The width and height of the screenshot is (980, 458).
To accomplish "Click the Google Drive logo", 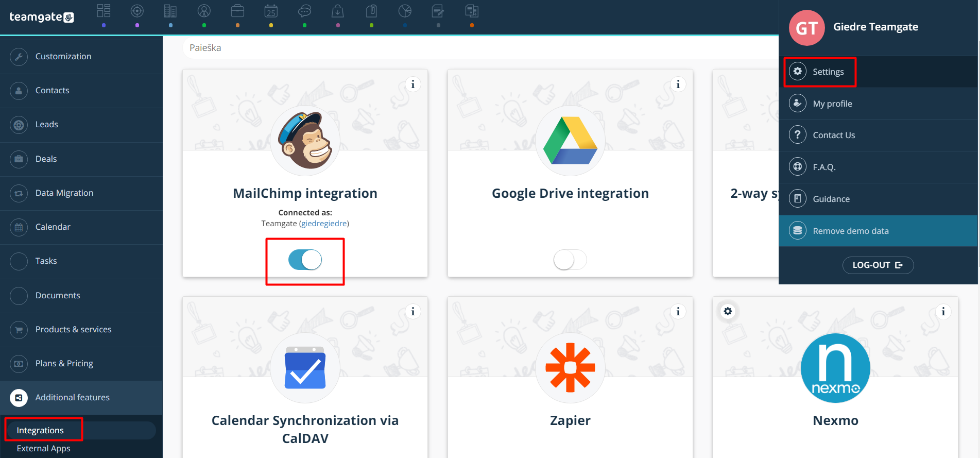I will click(570, 141).
